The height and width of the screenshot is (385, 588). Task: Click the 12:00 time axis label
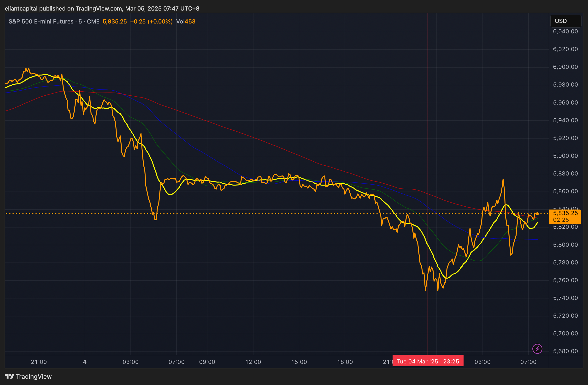pyautogui.click(x=253, y=362)
